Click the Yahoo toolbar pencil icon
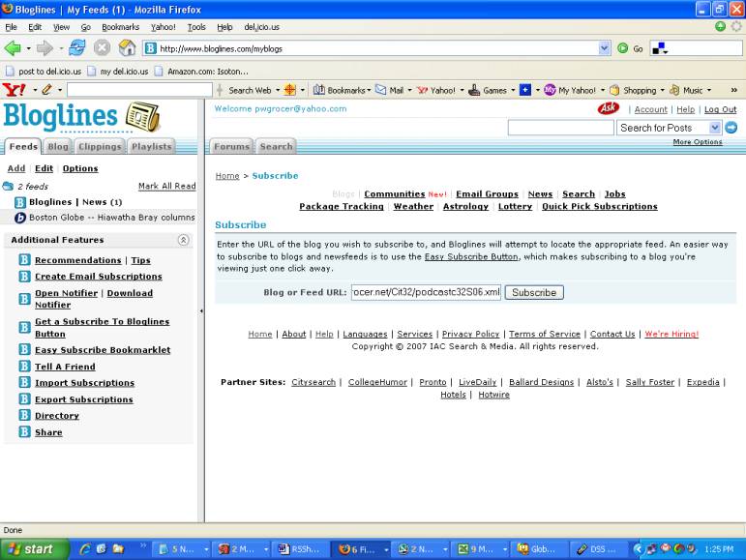This screenshot has height=560, width=746. click(46, 90)
